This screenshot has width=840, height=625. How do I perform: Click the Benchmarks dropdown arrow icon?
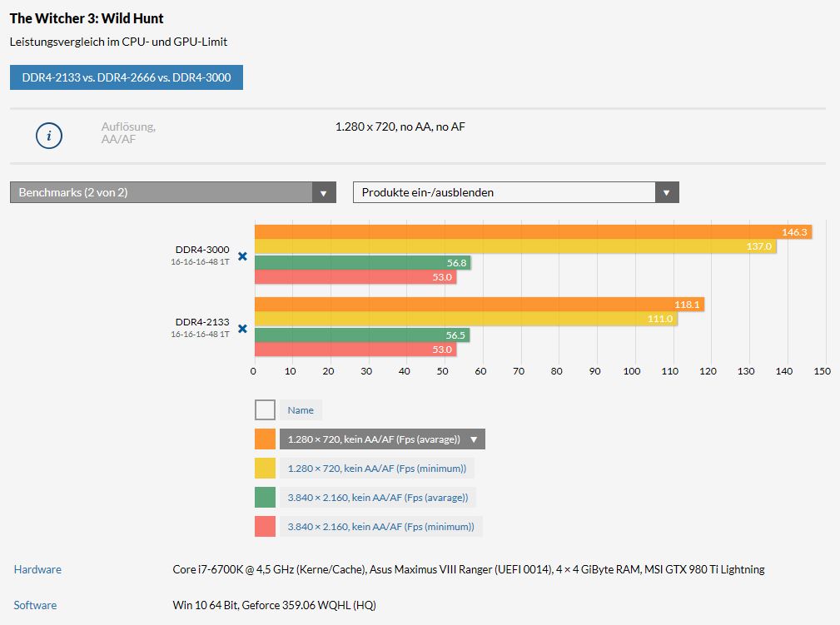(324, 193)
